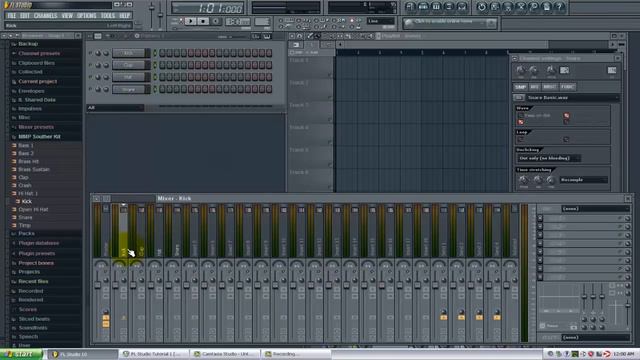The image size is (640, 360).
Task: Open the OPTIONS menu
Action: (87, 16)
